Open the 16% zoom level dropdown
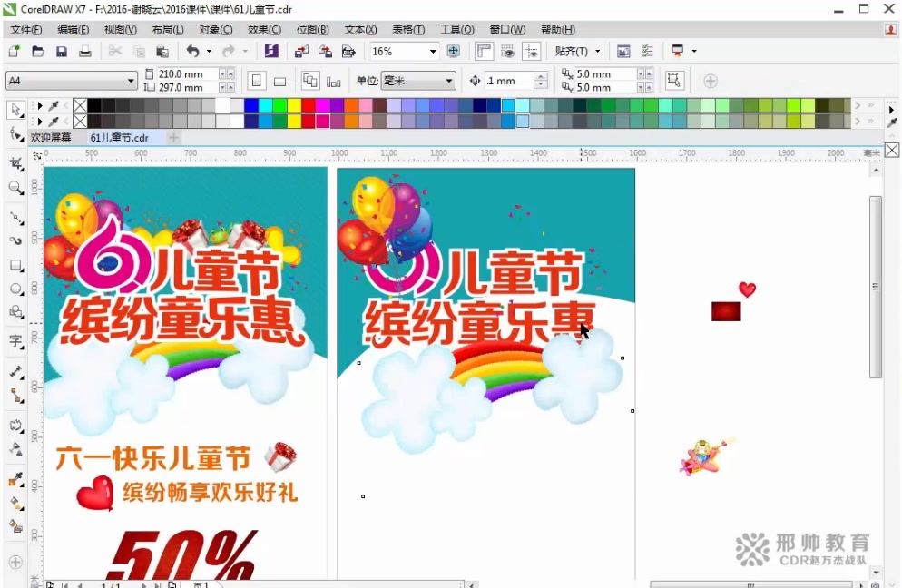 (x=431, y=51)
